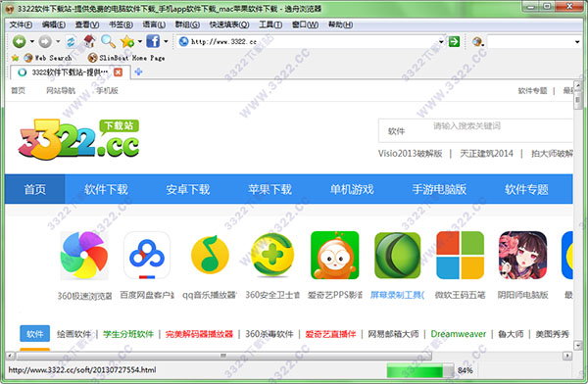Expand the Forward button history dropdown
588x384 pixels.
pos(58,41)
